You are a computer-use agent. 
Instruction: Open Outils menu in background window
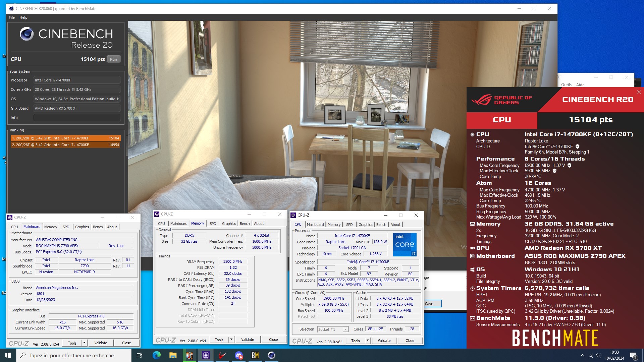coord(566,85)
